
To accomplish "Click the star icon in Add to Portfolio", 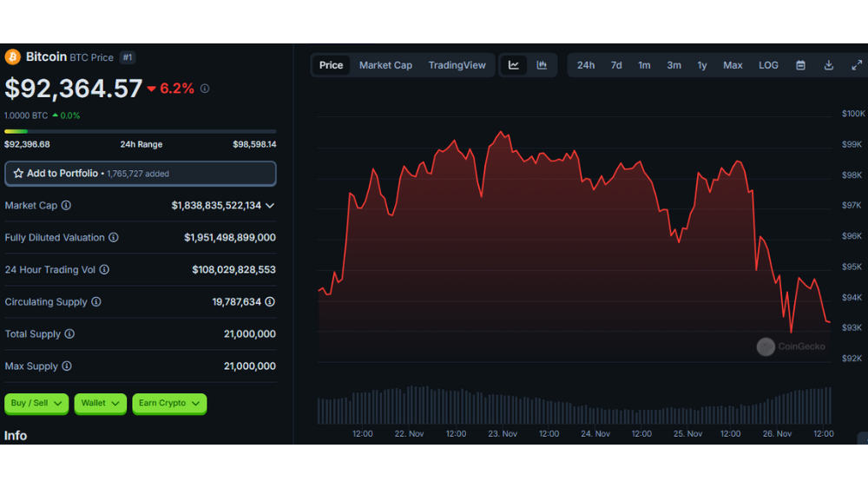I will coord(18,174).
